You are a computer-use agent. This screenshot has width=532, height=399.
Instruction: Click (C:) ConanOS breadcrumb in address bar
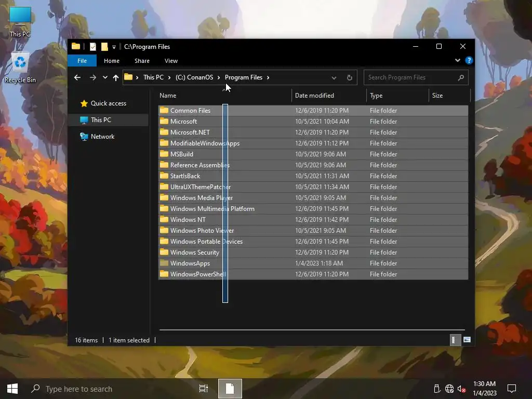coord(194,77)
